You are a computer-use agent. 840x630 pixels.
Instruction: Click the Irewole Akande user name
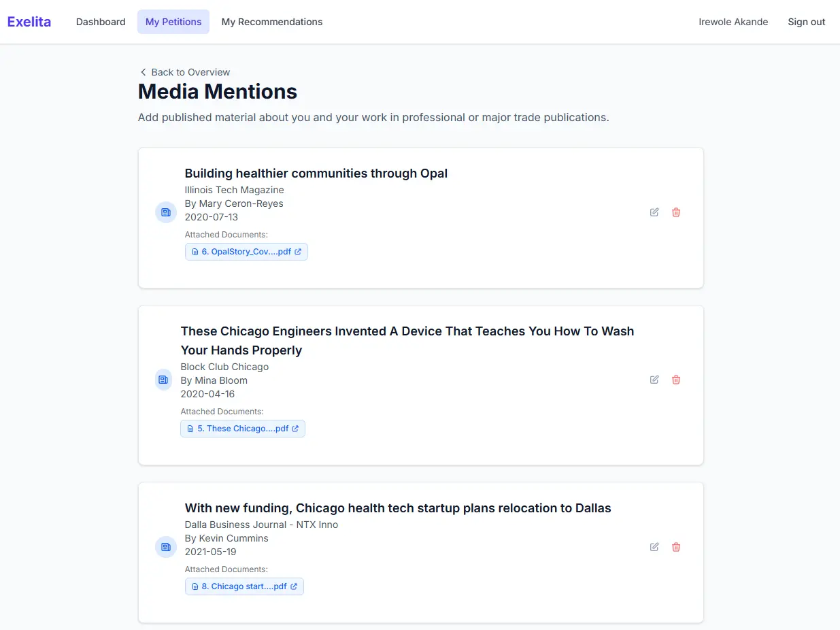[733, 22]
